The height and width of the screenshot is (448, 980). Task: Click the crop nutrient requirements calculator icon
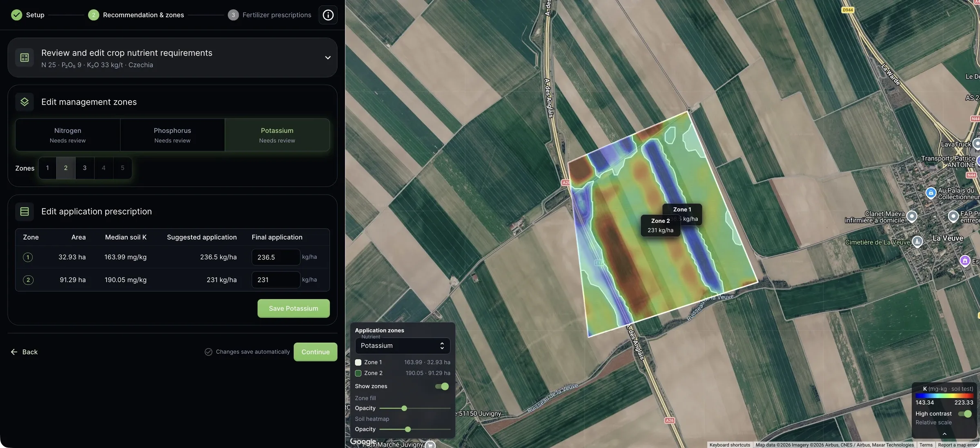pos(24,58)
